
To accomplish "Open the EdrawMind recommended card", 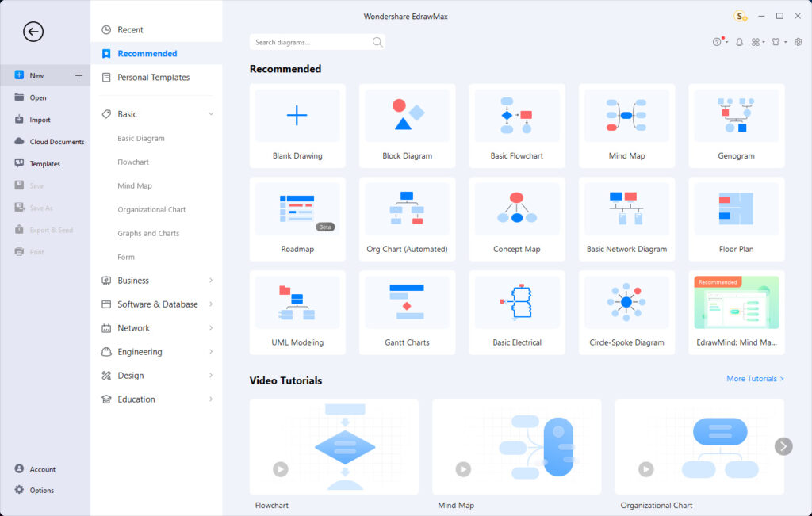I will (737, 312).
